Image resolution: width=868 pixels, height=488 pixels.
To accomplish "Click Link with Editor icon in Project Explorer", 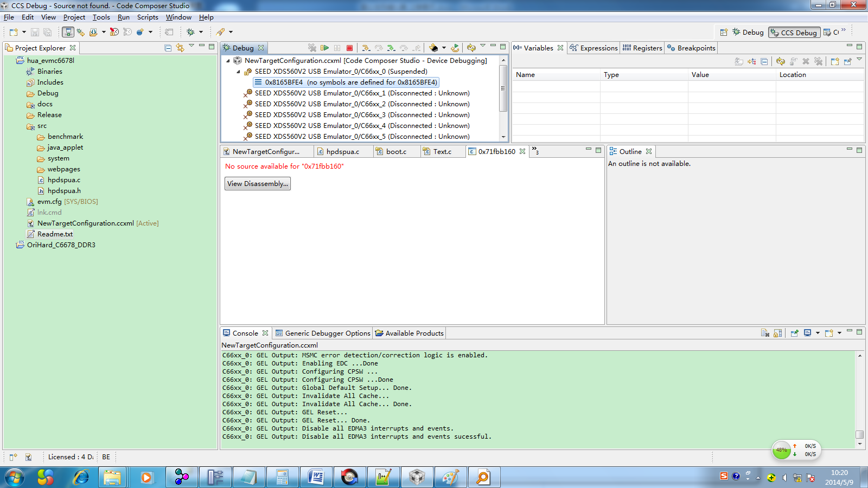I will click(x=180, y=48).
